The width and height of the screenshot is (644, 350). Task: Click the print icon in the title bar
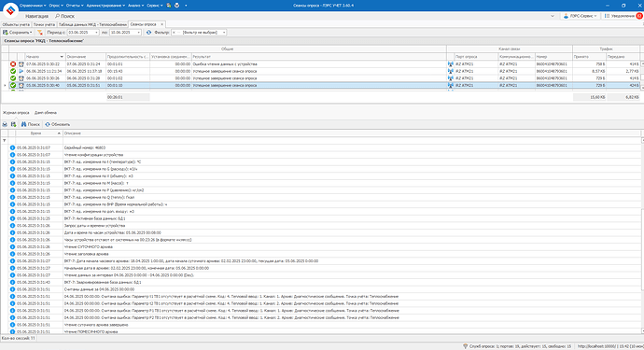tap(177, 6)
